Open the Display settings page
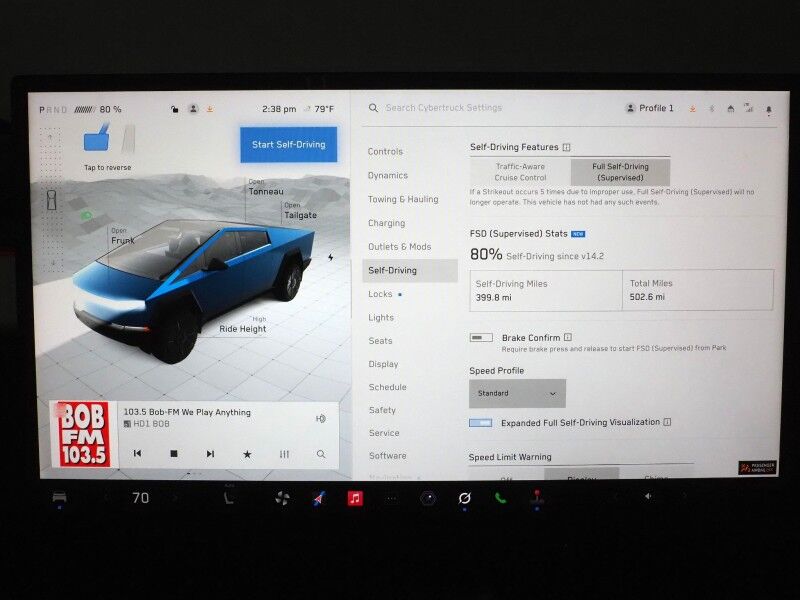 (x=383, y=364)
